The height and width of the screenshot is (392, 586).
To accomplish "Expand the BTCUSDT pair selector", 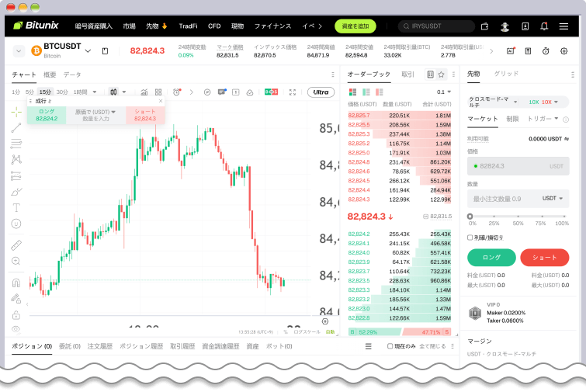I will [x=88, y=50].
